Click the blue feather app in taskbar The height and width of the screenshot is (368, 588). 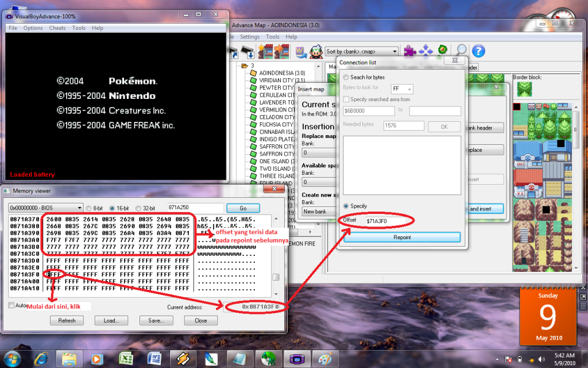coord(211,359)
